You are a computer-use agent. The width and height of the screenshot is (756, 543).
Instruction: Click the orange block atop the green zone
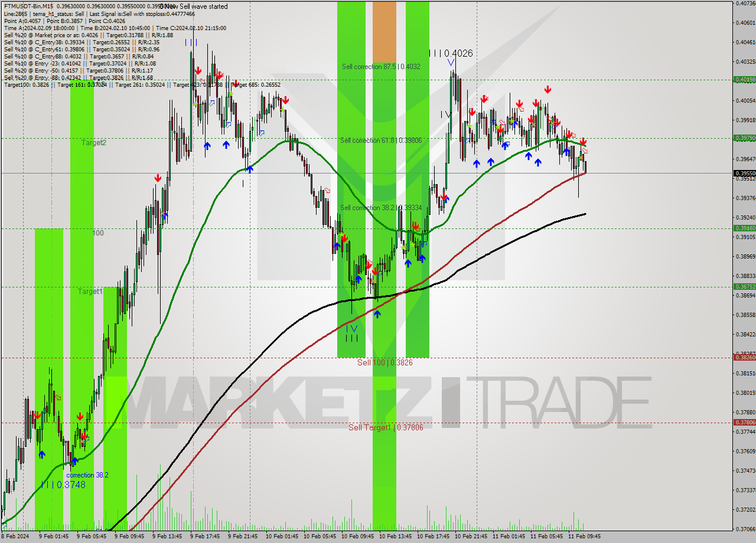[x=384, y=31]
